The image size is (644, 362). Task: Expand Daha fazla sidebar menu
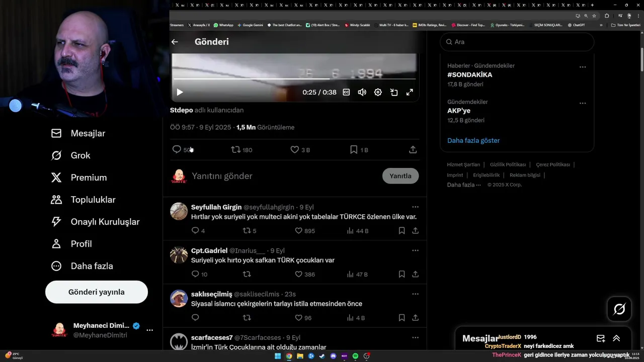[82, 266]
